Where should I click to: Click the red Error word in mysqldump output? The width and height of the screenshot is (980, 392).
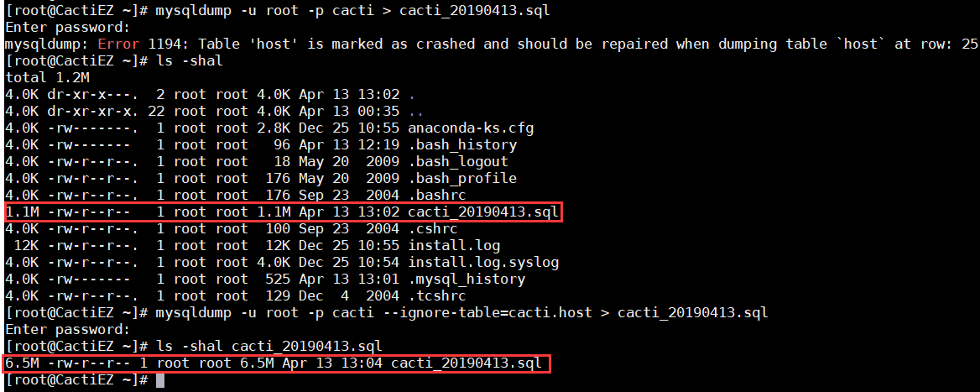pos(119,44)
